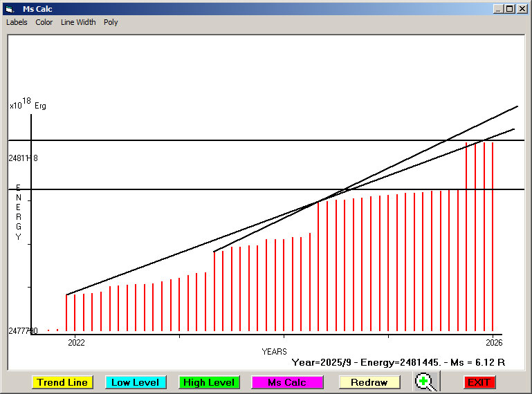Image resolution: width=532 pixels, height=394 pixels.
Task: Minimize the Ms Calc window
Action: [x=499, y=9]
